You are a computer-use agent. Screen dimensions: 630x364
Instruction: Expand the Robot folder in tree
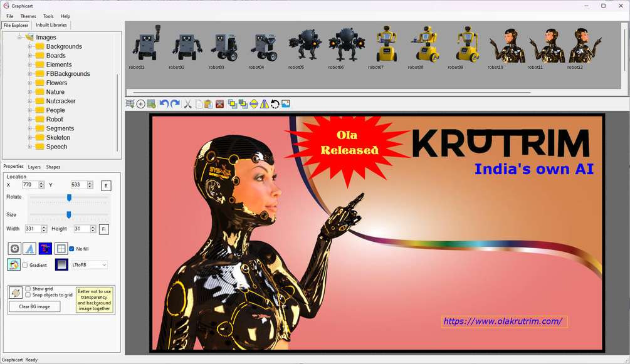pyautogui.click(x=29, y=119)
